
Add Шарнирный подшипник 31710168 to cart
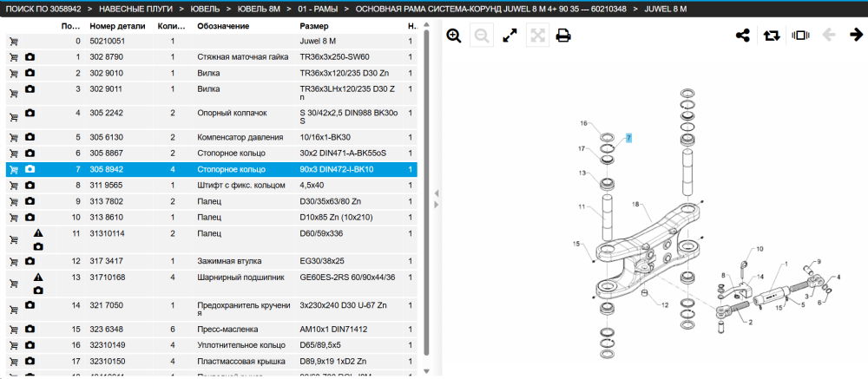(x=14, y=284)
